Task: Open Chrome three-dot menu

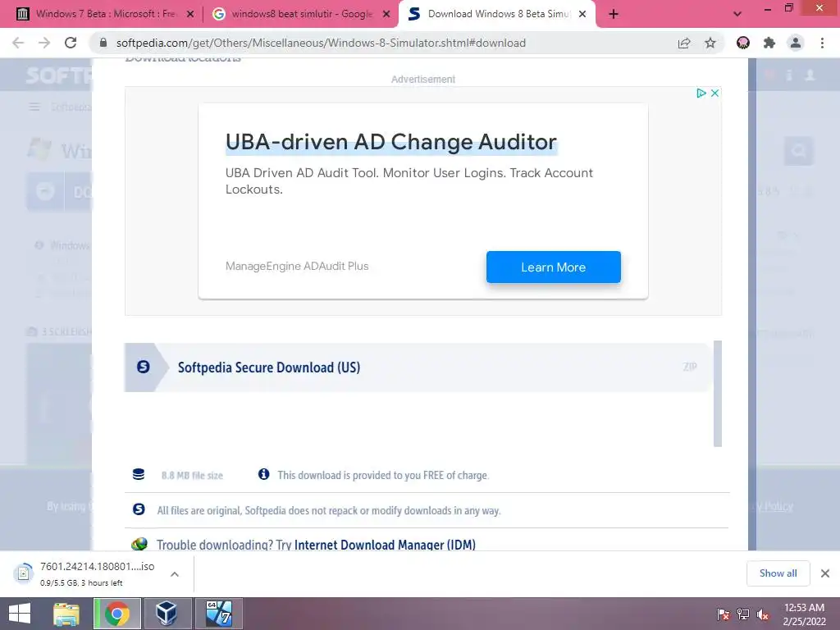Action: click(822, 43)
